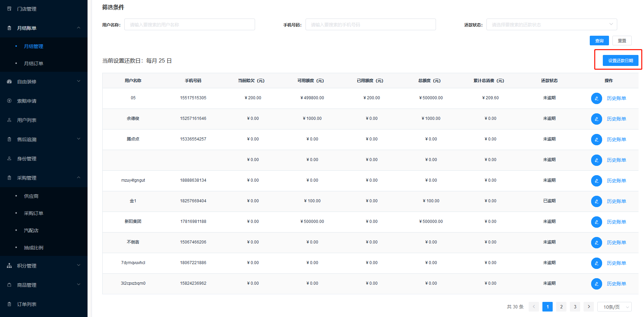This screenshot has width=644, height=317.
Task: Click edit icon for 3l2cpxzbqm0 row
Action: 596,284
